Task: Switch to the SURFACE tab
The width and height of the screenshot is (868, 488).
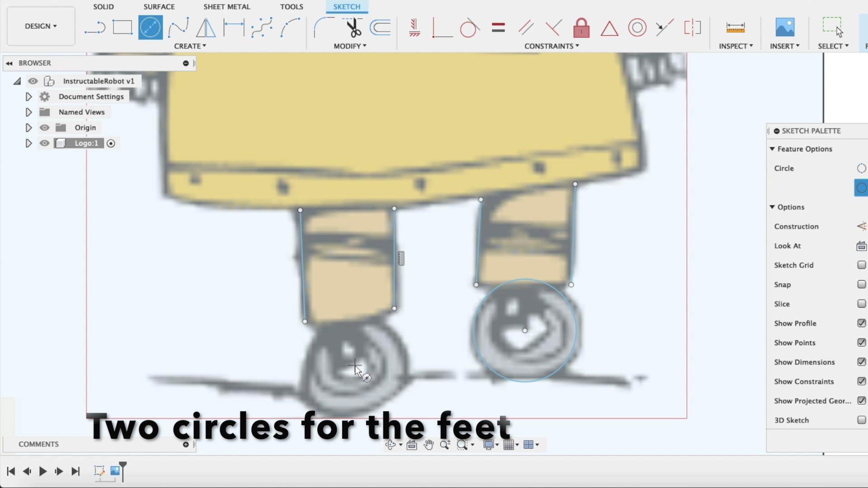Action: tap(159, 7)
